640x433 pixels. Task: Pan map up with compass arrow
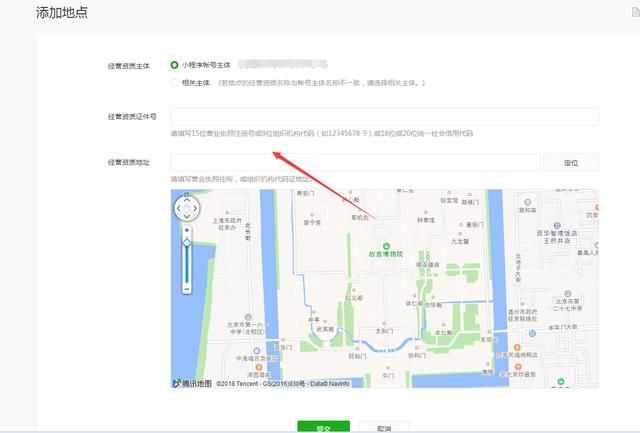tap(187, 200)
